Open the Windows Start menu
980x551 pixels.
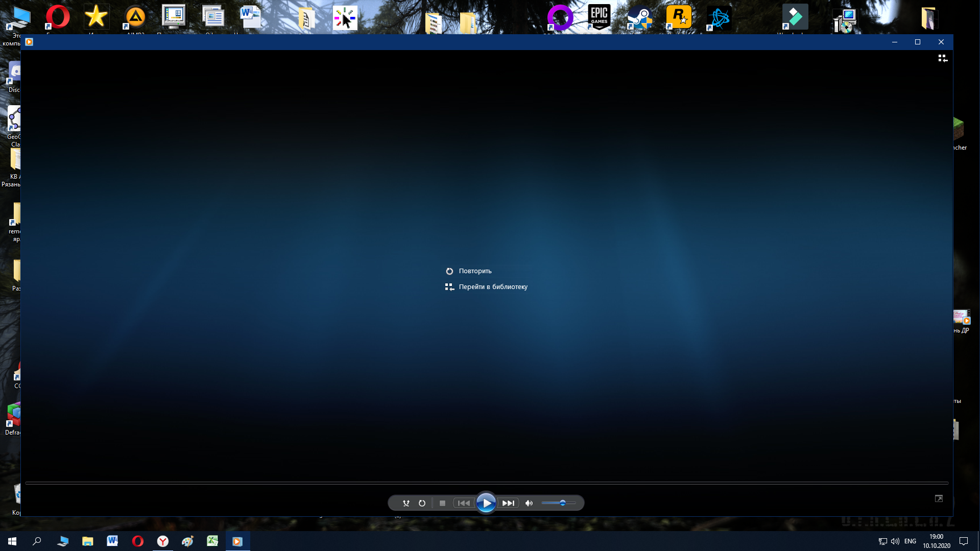pos(12,541)
